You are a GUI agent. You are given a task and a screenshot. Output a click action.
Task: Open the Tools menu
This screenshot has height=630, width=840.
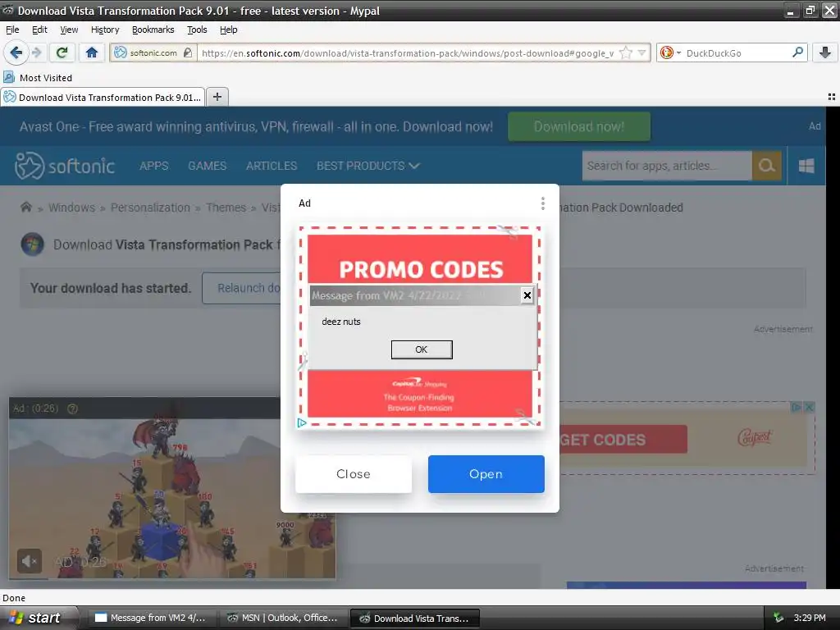click(197, 30)
